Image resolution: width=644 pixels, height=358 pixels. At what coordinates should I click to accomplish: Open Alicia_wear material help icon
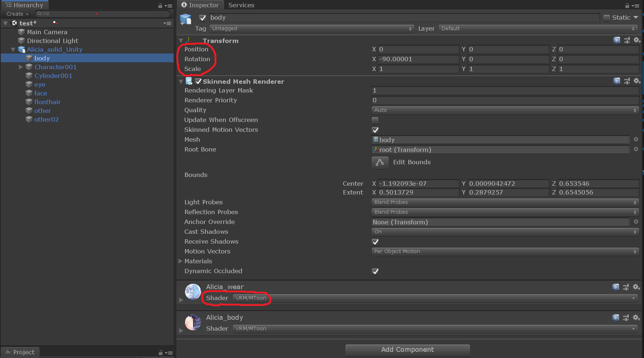[x=616, y=287]
